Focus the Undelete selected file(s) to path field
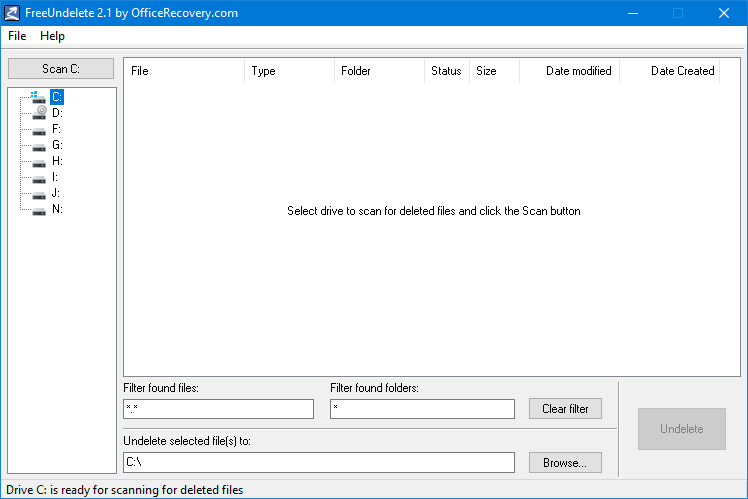Viewport: 748px width, 499px height. [319, 462]
